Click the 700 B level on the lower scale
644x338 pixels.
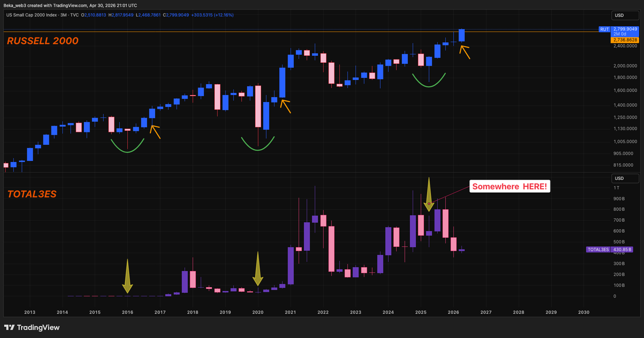point(619,221)
